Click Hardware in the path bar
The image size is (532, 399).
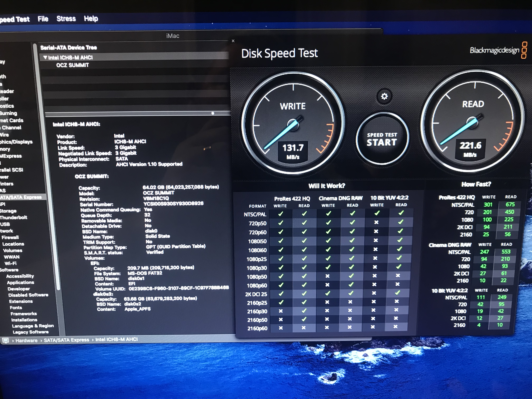tap(27, 340)
